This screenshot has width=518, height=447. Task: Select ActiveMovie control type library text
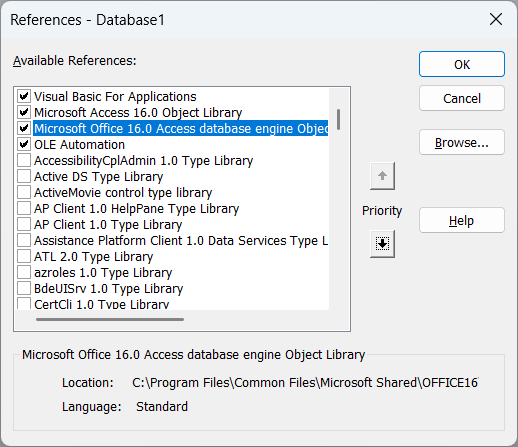coord(123,193)
